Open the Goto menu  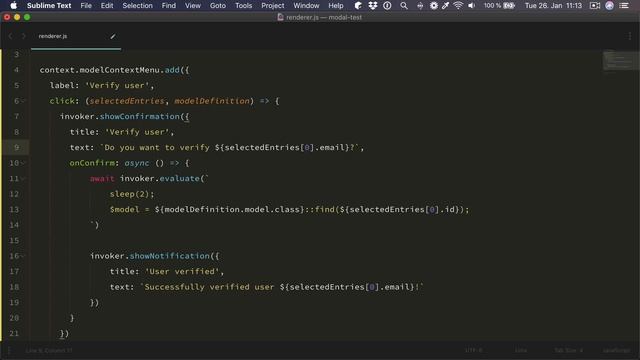tap(218, 6)
